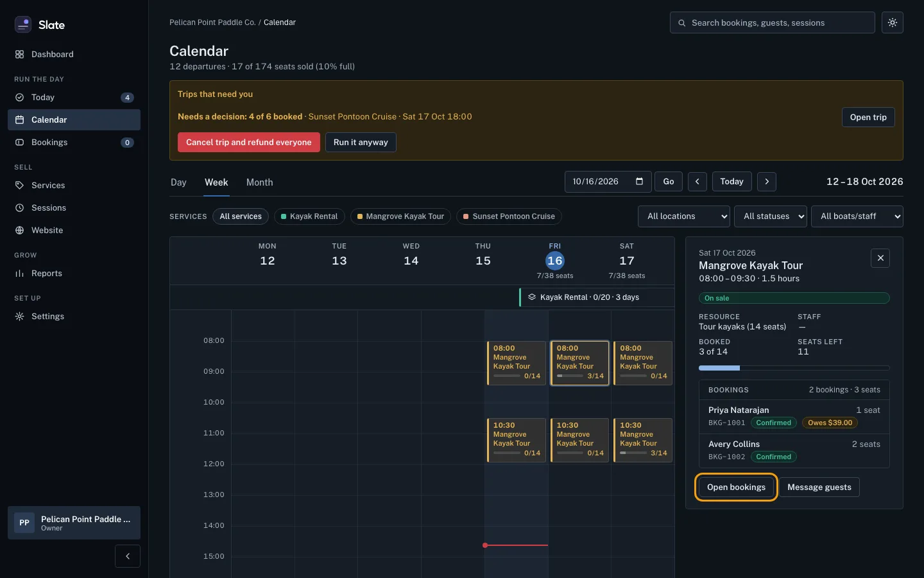Go to Today in sidebar
924x578 pixels.
pos(74,98)
